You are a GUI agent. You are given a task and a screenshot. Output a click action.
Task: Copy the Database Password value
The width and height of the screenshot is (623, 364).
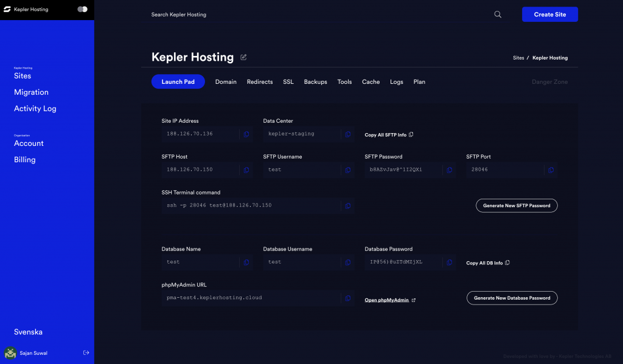[x=450, y=263]
